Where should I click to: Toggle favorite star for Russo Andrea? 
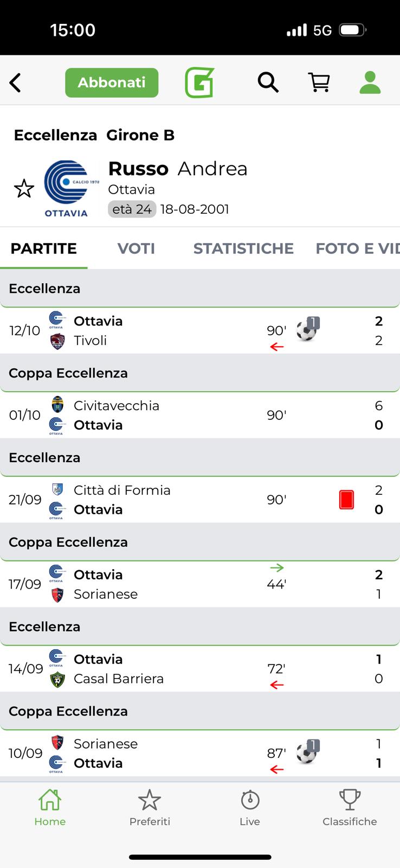pos(24,189)
